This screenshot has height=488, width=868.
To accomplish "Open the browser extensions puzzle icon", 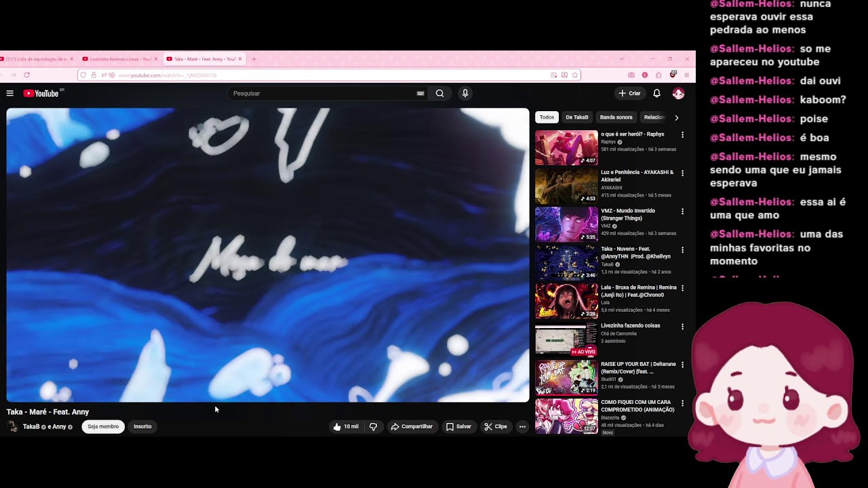I will point(658,75).
